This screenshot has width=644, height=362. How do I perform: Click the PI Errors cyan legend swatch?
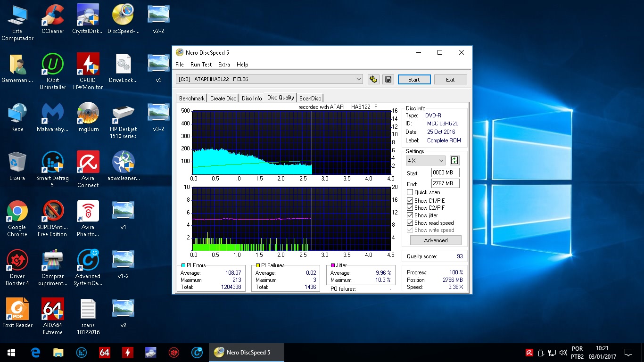[x=183, y=265]
